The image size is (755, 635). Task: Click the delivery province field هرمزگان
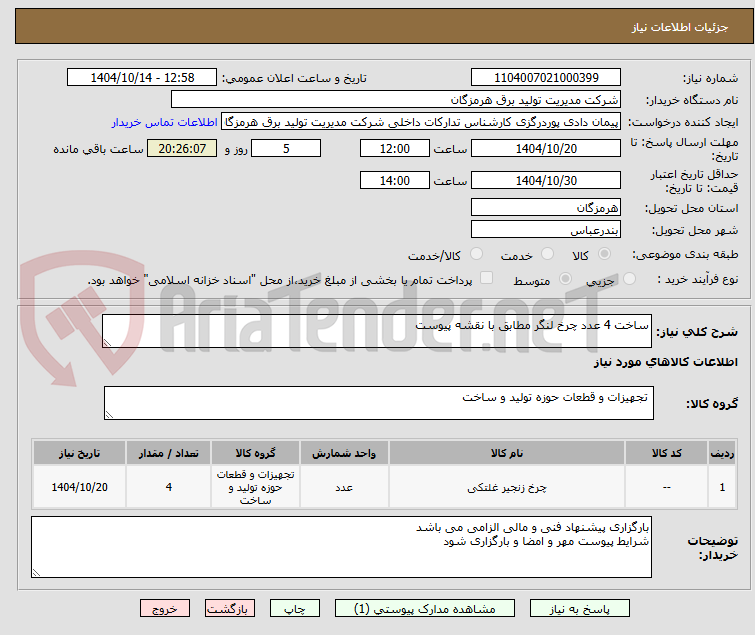(x=546, y=207)
